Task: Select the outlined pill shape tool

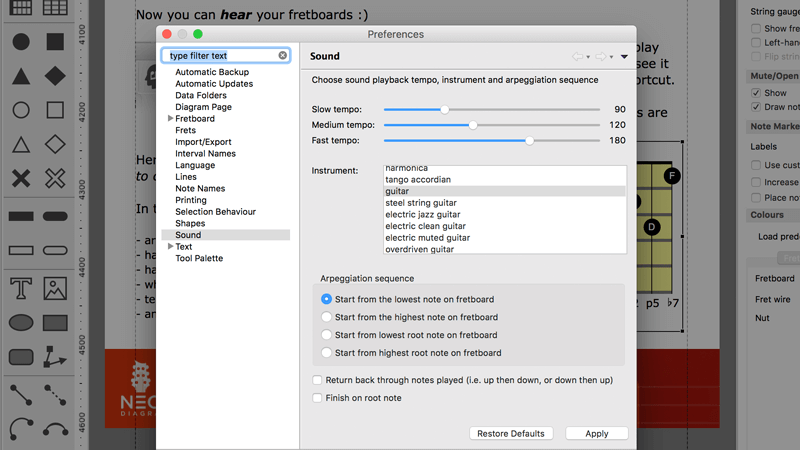Action: (55, 251)
